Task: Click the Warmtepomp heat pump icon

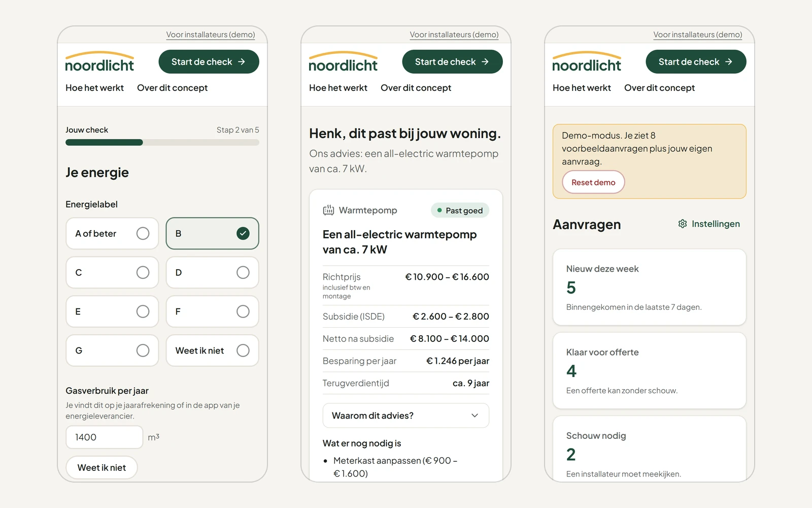Action: (328, 210)
